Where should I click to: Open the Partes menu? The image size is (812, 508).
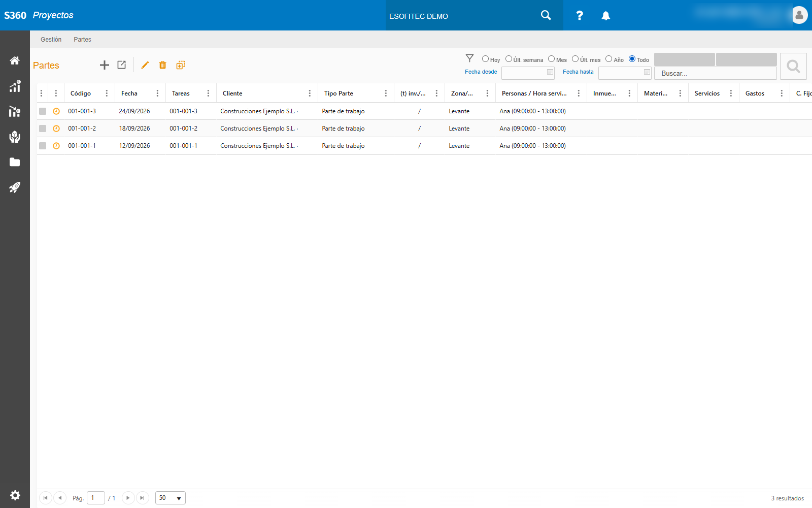tap(82, 40)
